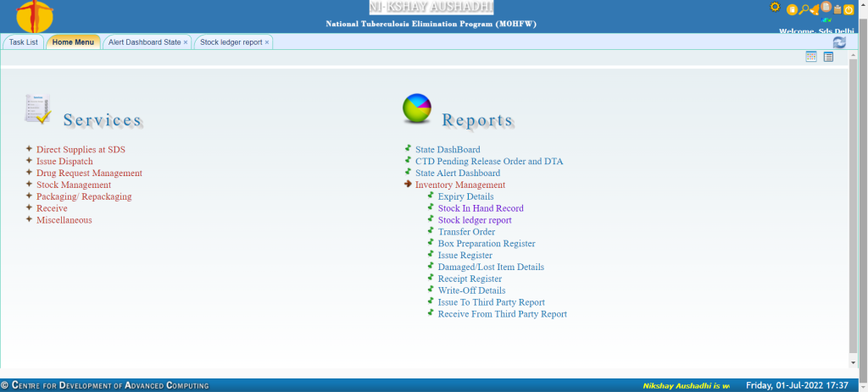
Task: Open the bell notifications icon
Action: (815, 10)
